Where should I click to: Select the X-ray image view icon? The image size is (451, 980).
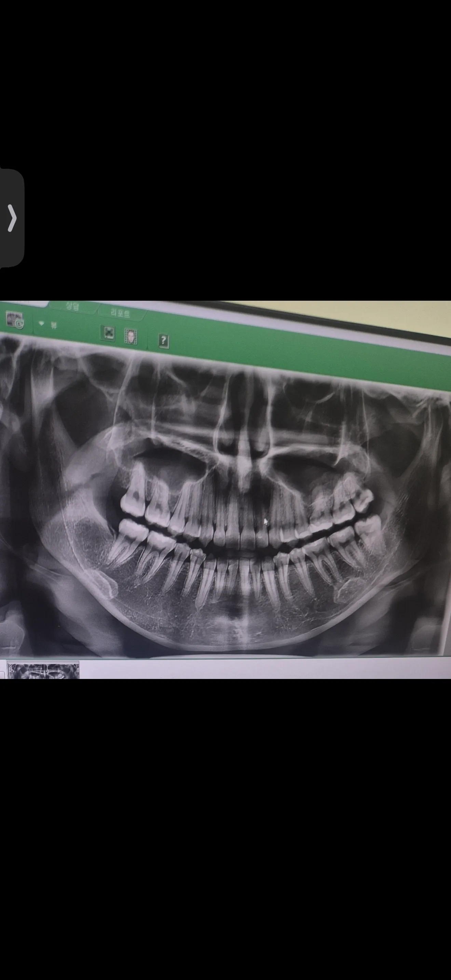[x=108, y=333]
